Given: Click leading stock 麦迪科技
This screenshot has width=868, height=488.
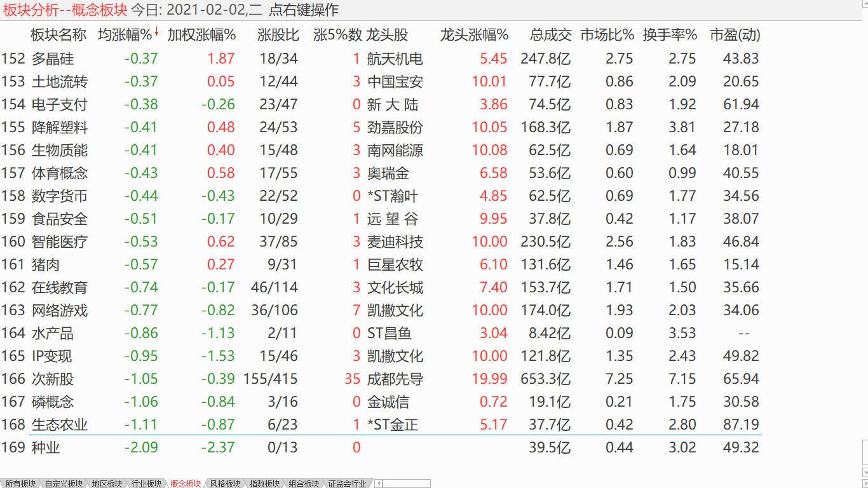Looking at the screenshot, I should pos(395,241).
